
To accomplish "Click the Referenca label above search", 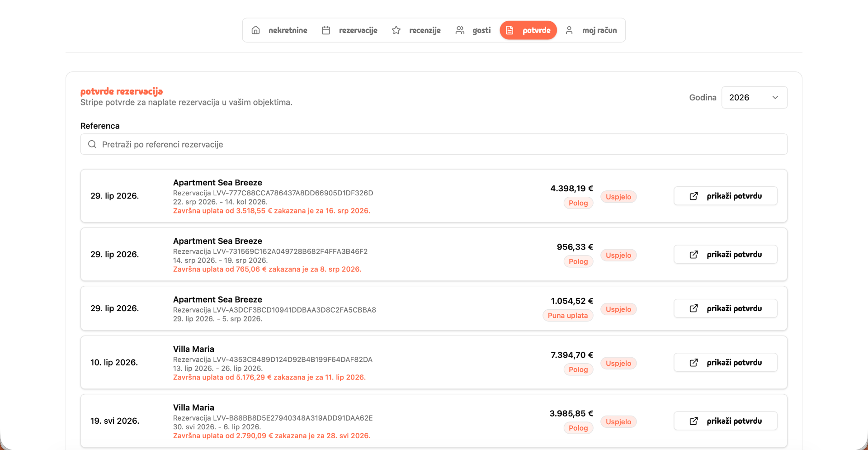I will click(x=100, y=126).
